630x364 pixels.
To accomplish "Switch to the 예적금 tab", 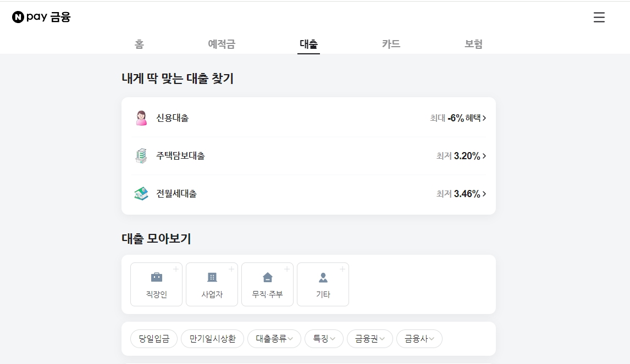I will [x=222, y=44].
